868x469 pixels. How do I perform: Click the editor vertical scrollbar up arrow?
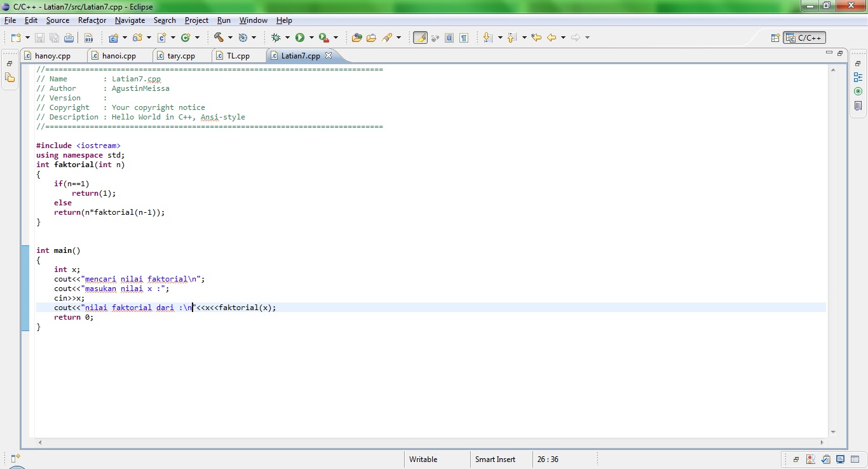833,70
